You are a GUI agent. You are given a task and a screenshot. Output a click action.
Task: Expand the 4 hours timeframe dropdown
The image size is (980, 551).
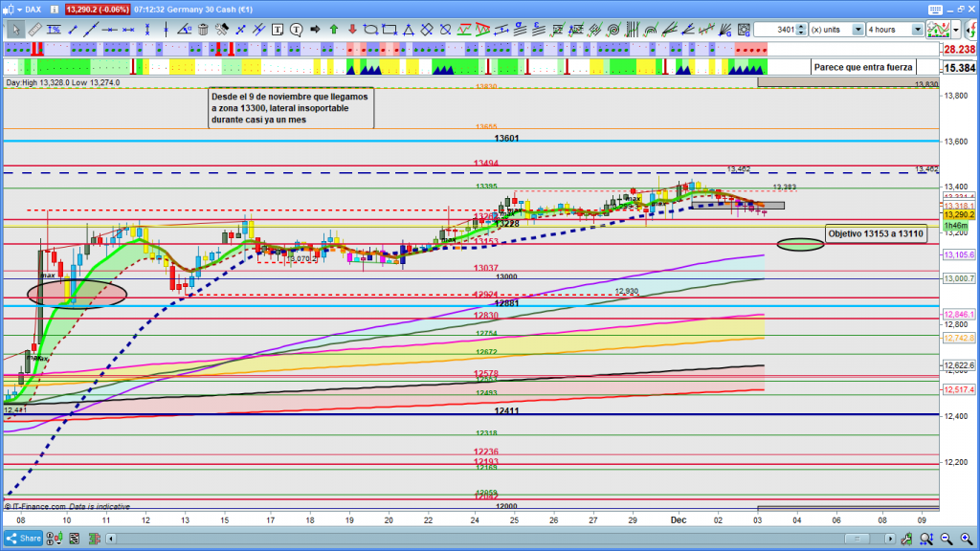click(917, 30)
